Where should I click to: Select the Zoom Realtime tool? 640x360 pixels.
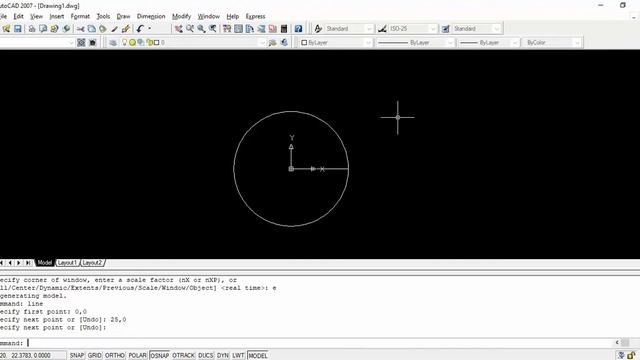[x=190, y=29]
